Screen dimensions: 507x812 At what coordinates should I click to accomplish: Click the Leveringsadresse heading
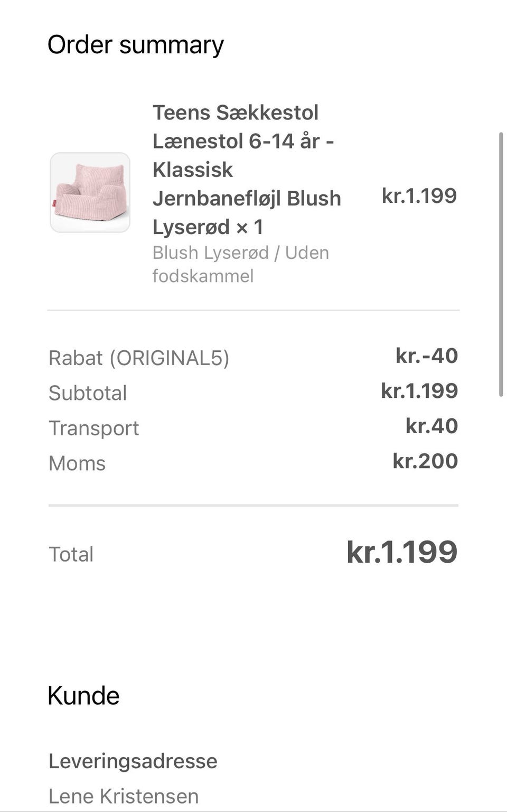[x=133, y=761]
